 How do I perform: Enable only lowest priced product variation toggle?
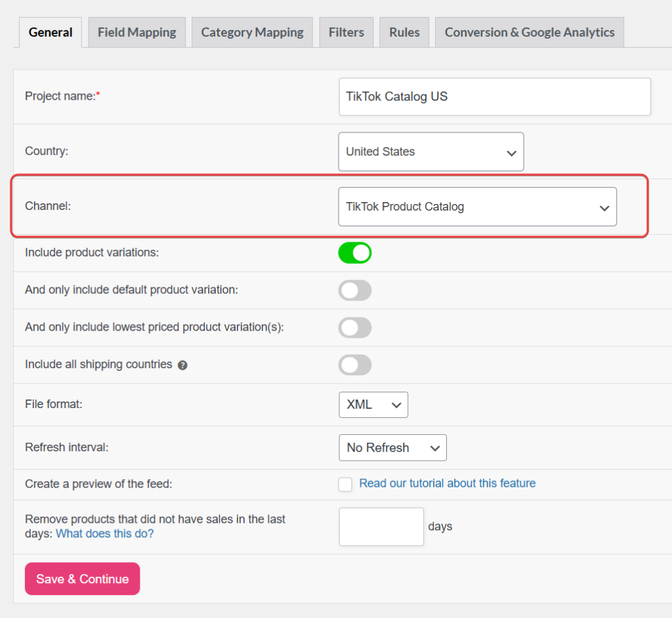click(x=355, y=327)
